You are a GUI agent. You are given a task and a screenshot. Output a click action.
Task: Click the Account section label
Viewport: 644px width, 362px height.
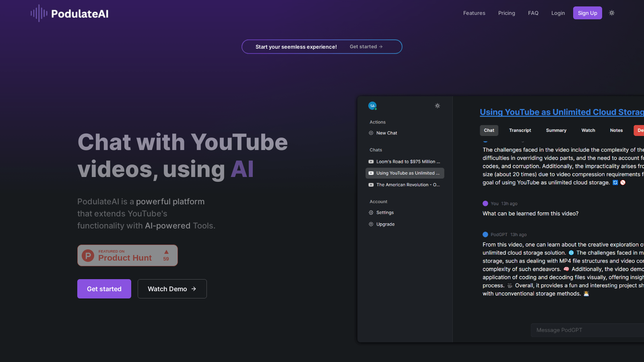(x=378, y=202)
